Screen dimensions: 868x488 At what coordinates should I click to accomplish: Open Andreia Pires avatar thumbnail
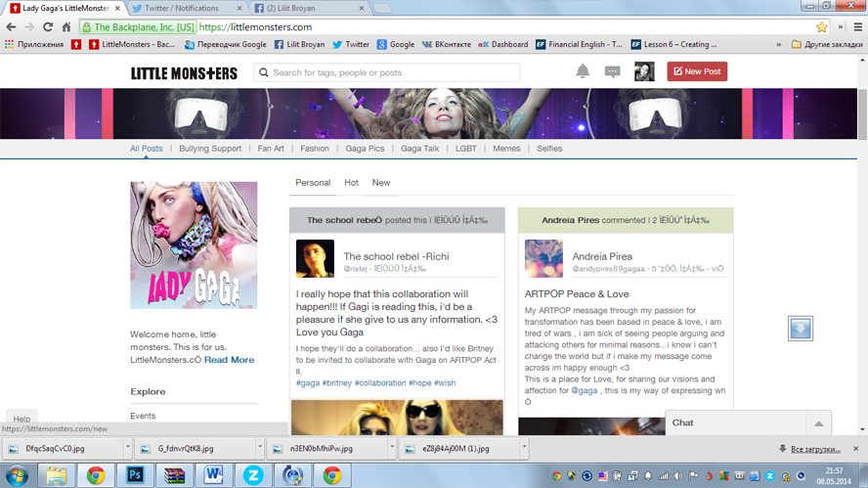pyautogui.click(x=543, y=259)
